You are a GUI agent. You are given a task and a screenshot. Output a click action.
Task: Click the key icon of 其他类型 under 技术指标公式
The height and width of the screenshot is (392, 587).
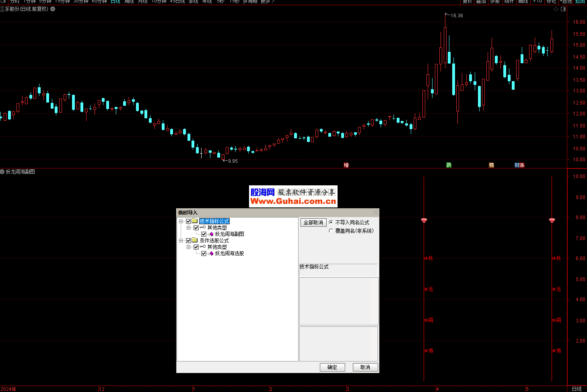pos(203,228)
